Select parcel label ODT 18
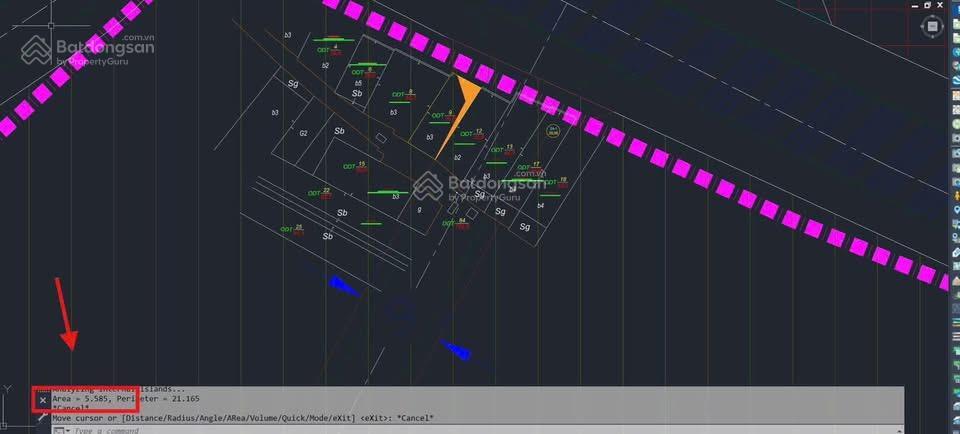This screenshot has height=434, width=960. click(x=557, y=182)
